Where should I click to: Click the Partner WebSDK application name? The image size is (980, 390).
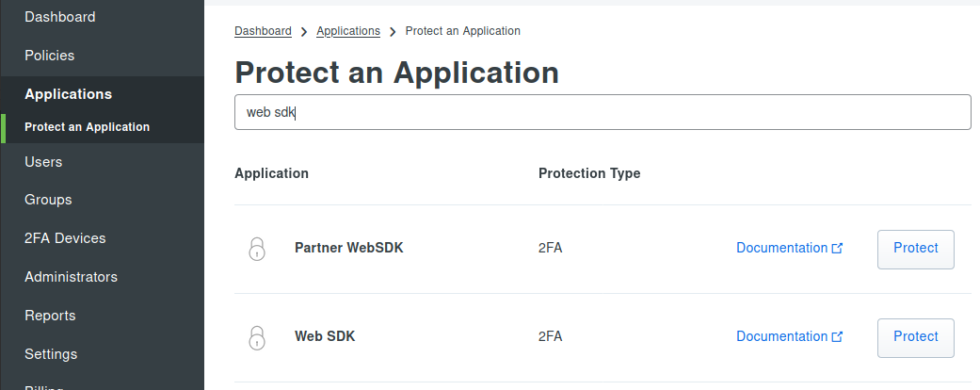(x=348, y=248)
